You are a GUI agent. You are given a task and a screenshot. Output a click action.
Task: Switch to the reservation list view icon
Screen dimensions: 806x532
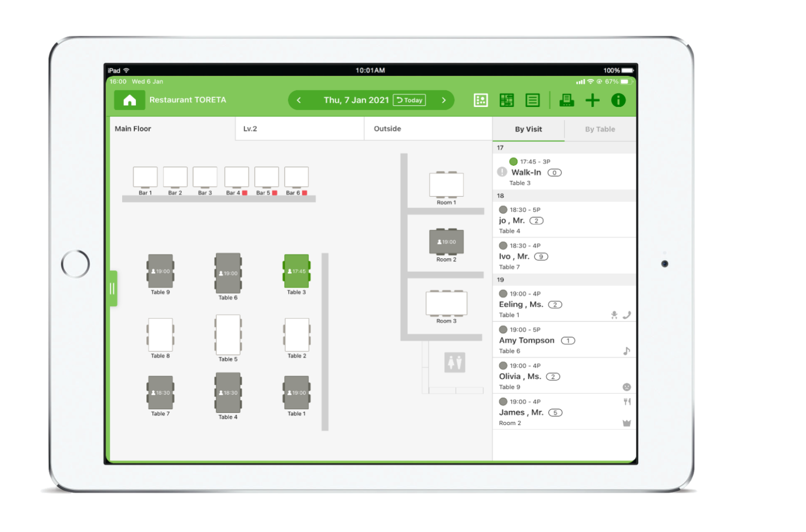tap(532, 100)
